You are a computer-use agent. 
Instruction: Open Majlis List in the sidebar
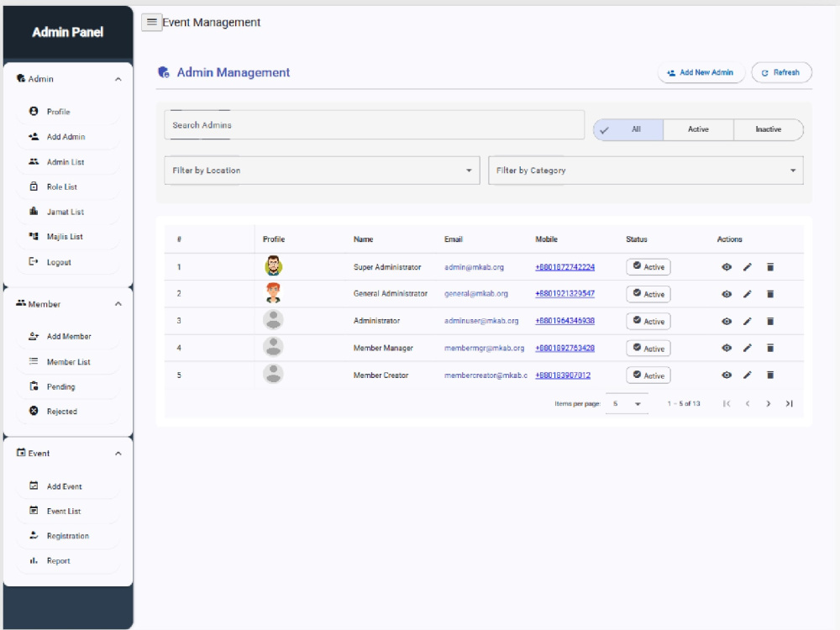coord(68,236)
